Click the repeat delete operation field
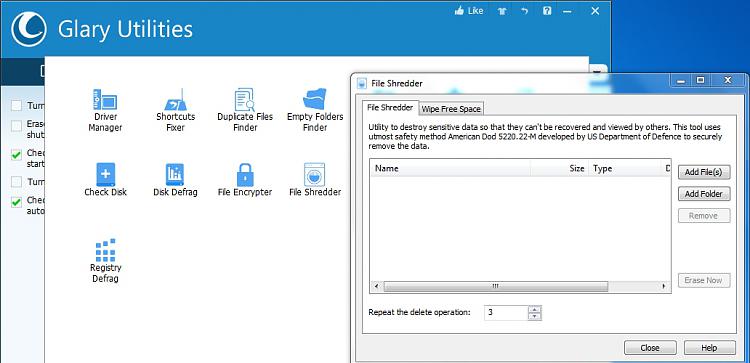This screenshot has width=750, height=363. click(x=506, y=313)
